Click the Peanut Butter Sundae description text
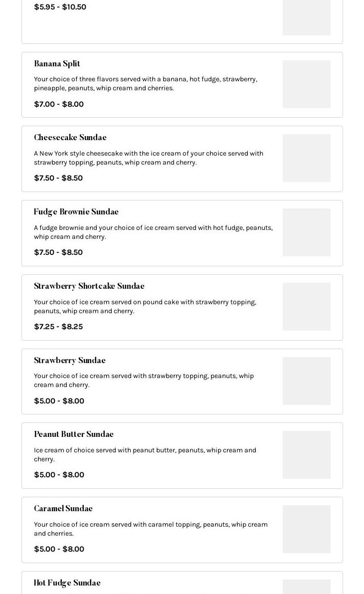This screenshot has width=364, height=594. (145, 454)
